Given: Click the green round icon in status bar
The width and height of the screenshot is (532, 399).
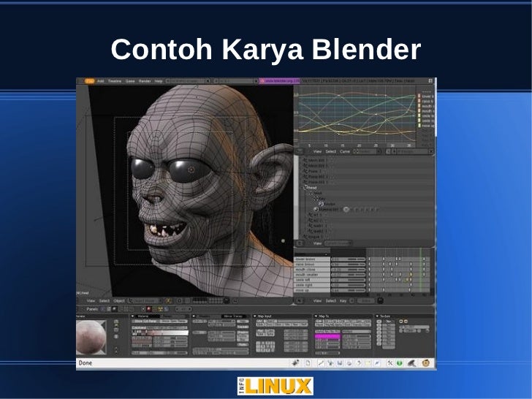Looking at the screenshot, I should [399, 363].
